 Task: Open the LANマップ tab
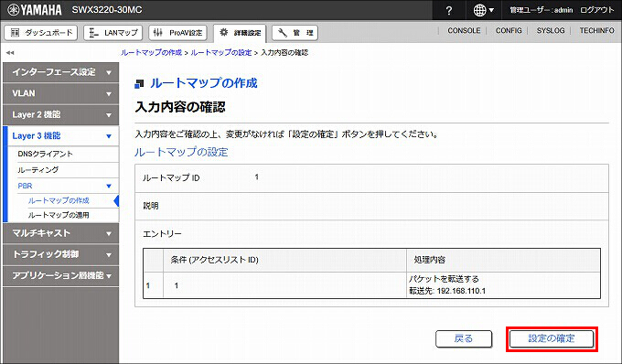point(113,33)
